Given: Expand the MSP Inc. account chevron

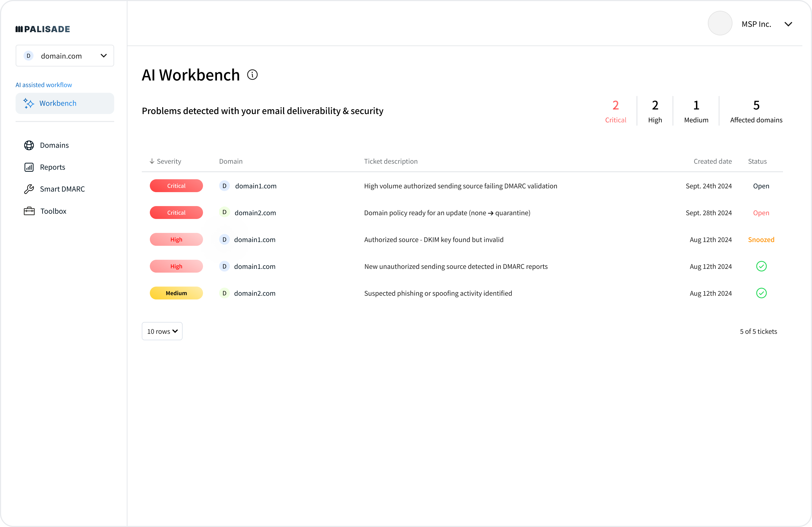Looking at the screenshot, I should (788, 24).
